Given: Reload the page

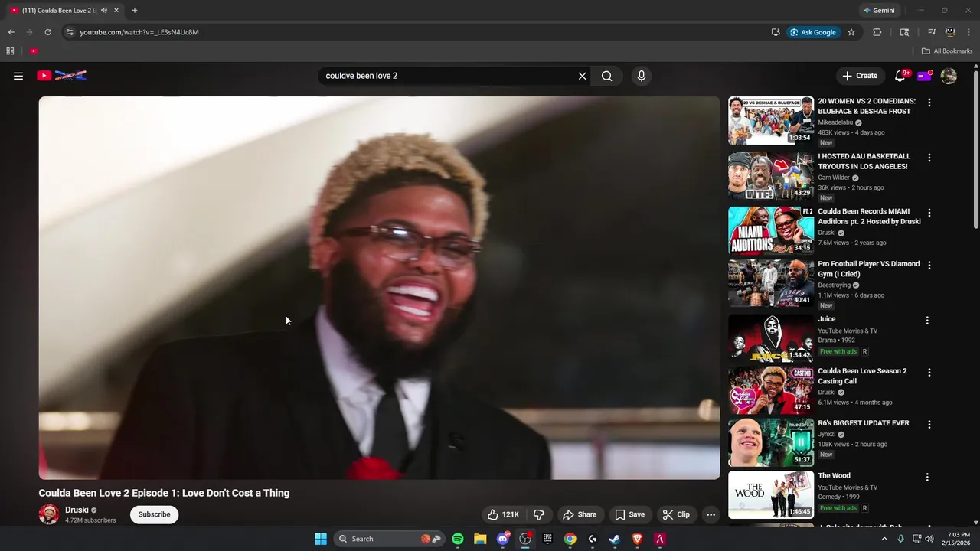Looking at the screenshot, I should 47,32.
